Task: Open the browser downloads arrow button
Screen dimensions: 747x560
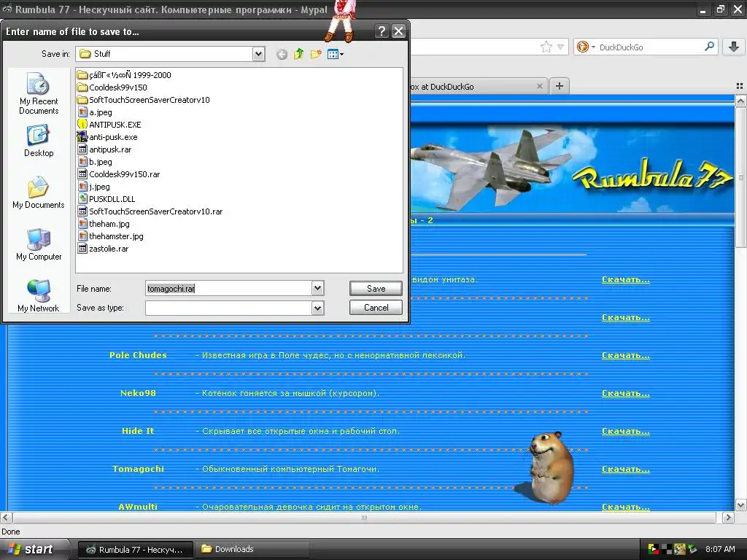Action: pyautogui.click(x=734, y=47)
